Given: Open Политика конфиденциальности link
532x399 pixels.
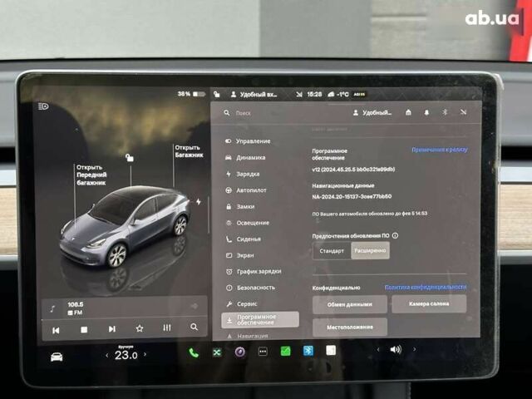Looking at the screenshot, I should (x=426, y=288).
